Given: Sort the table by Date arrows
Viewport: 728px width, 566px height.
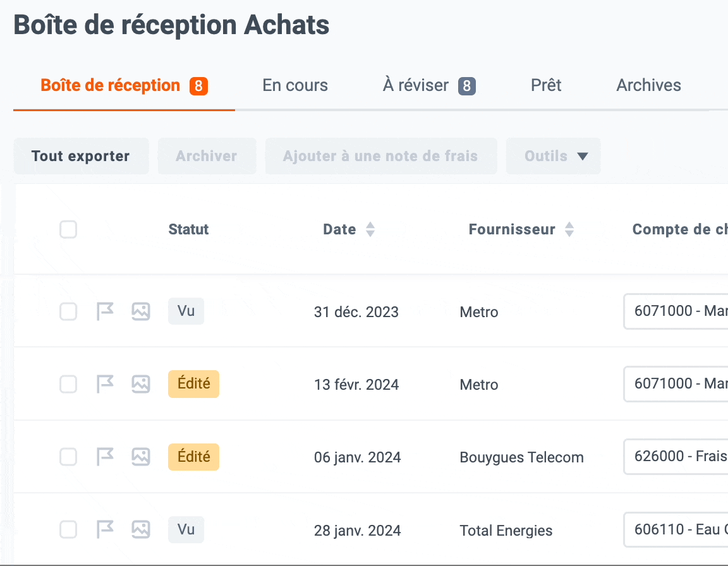Looking at the screenshot, I should (370, 229).
